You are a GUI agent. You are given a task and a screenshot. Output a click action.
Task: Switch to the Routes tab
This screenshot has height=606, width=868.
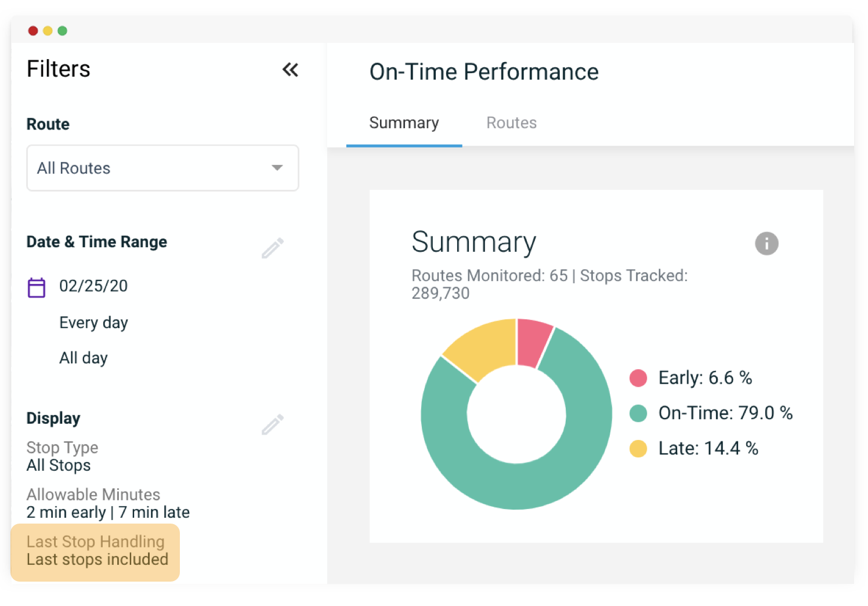point(511,123)
